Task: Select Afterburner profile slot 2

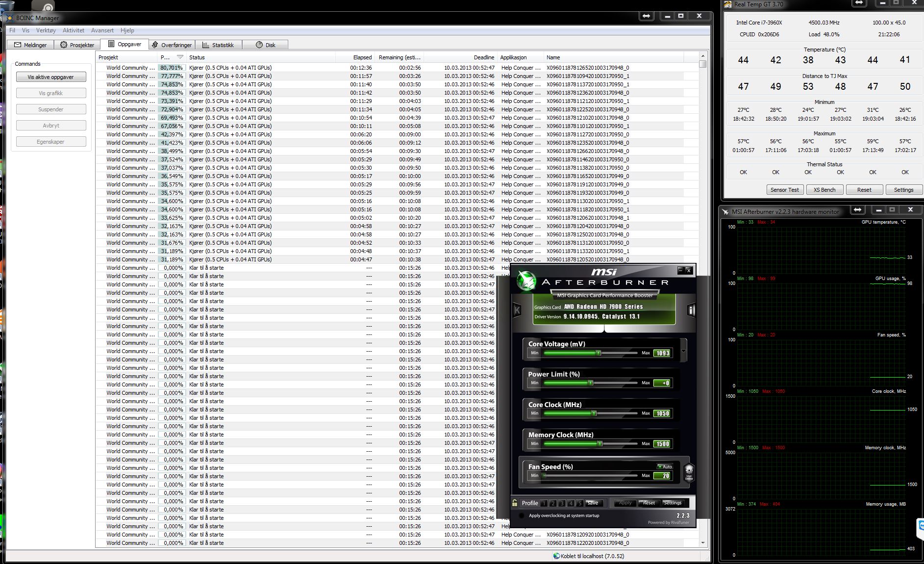Action: coord(553,503)
